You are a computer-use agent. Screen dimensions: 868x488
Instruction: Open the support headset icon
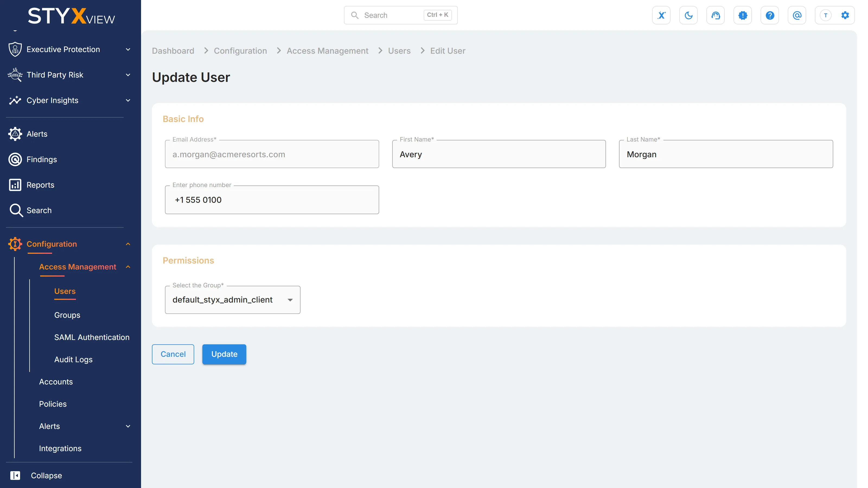tap(715, 15)
